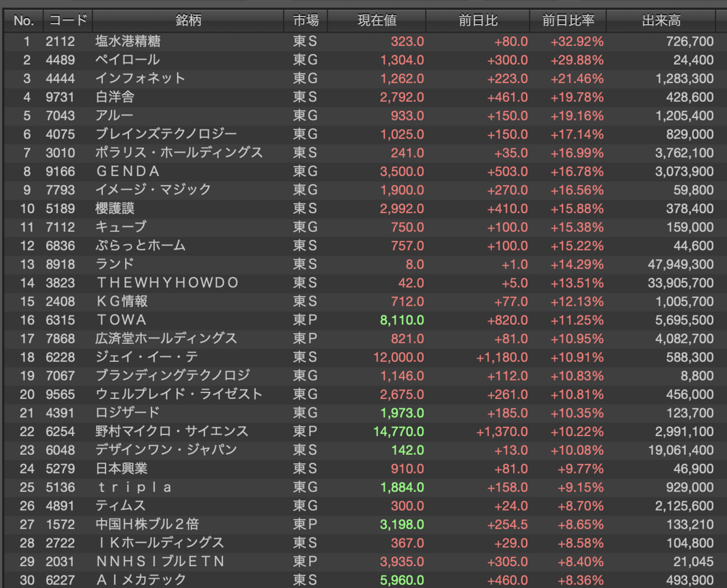
Task: Select ウェルプレイド・ライゼスト in the list
Action: point(179,394)
